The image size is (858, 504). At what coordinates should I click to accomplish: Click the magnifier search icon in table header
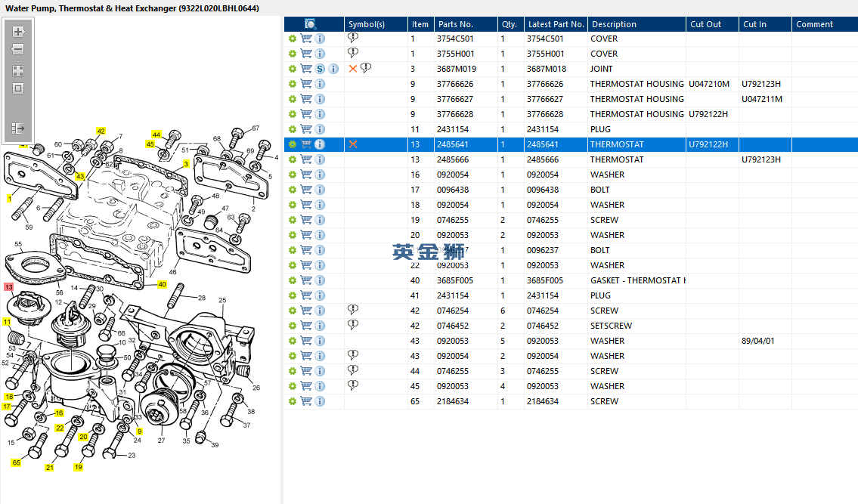coord(311,24)
